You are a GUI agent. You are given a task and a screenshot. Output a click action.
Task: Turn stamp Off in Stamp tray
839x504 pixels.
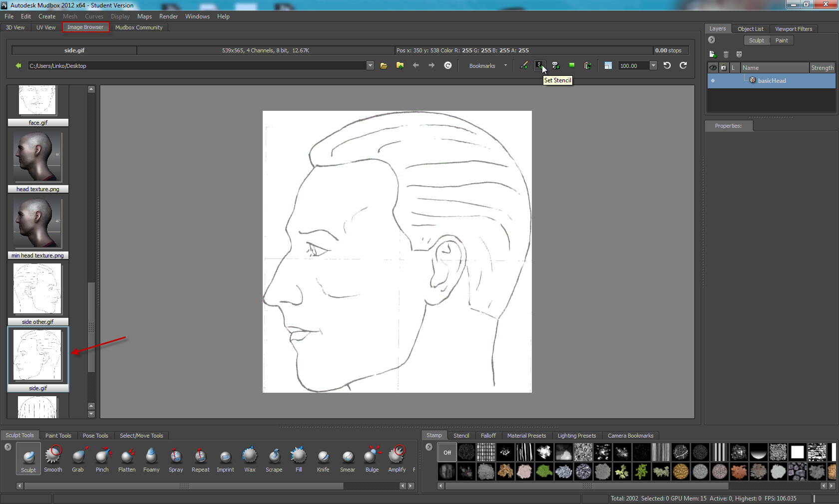point(447,453)
